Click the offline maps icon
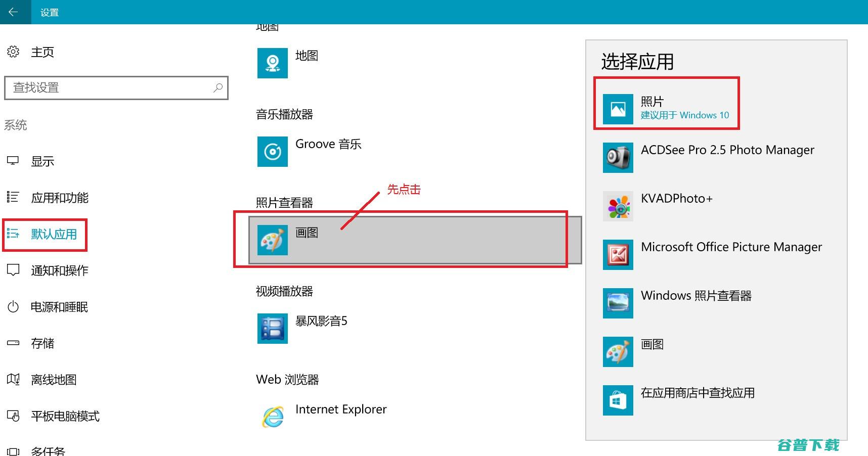This screenshot has width=868, height=456. 13,379
